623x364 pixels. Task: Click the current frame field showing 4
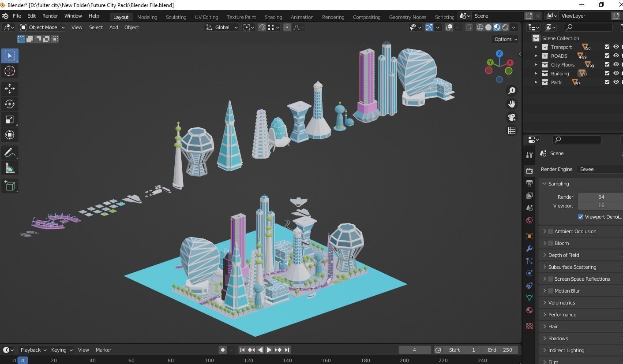(414, 350)
